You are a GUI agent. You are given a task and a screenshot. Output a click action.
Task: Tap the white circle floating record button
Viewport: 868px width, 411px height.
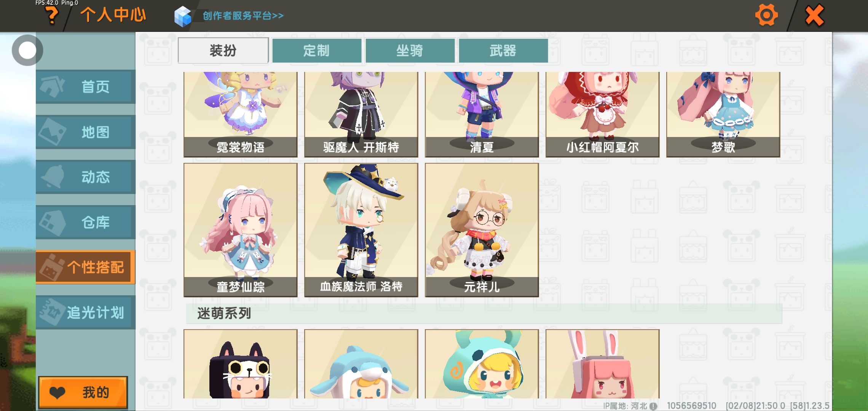(x=27, y=50)
